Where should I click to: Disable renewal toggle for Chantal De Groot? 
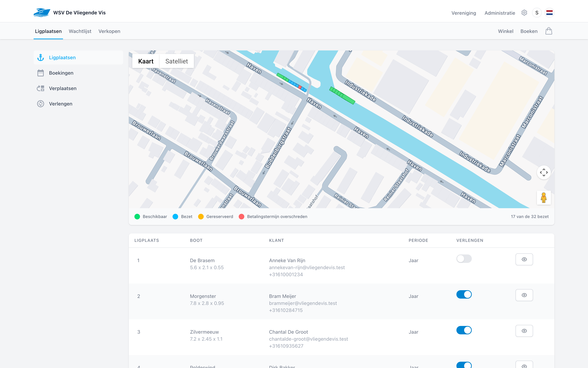[464, 330]
